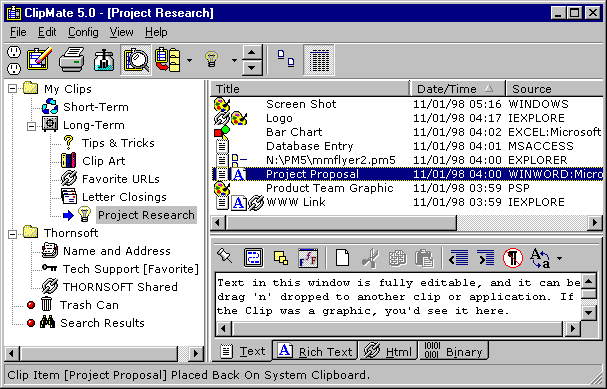Click the font formatting icon
The height and width of the screenshot is (389, 607).
[x=308, y=258]
